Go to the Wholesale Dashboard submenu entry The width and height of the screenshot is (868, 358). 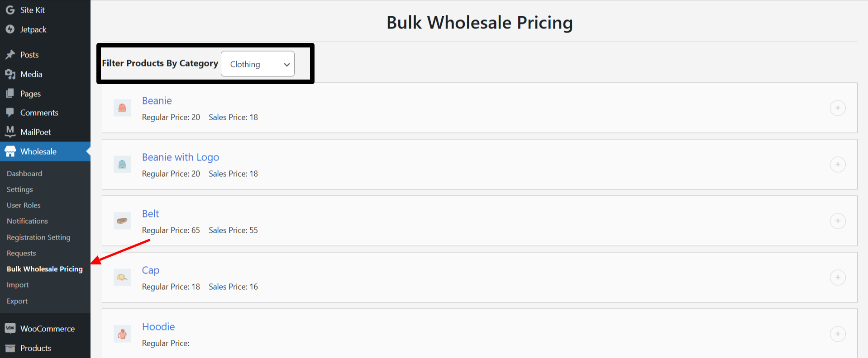[x=24, y=173]
